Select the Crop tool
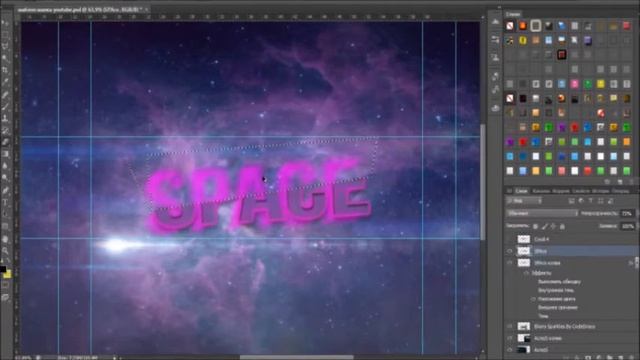 click(5, 70)
